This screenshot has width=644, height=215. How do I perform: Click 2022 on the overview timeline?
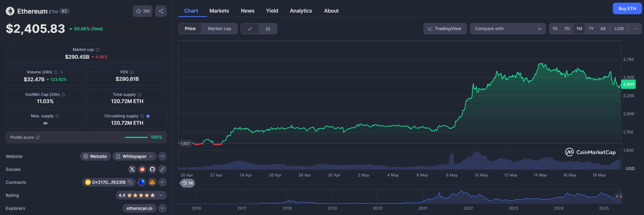468,208
